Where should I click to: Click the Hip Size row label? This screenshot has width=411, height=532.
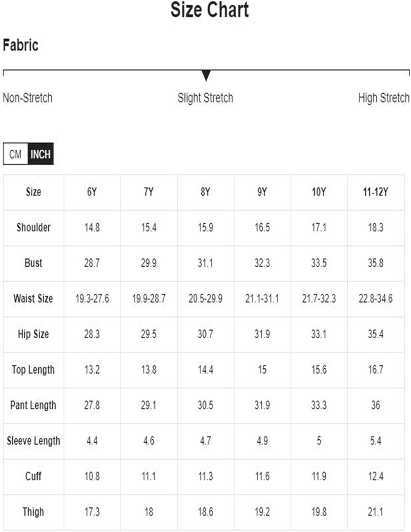[33, 334]
